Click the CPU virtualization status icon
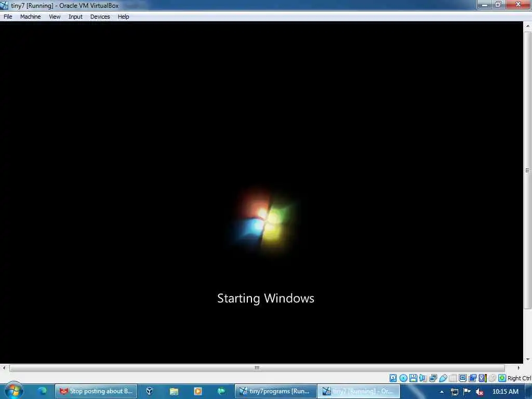The image size is (532, 399). (483, 378)
